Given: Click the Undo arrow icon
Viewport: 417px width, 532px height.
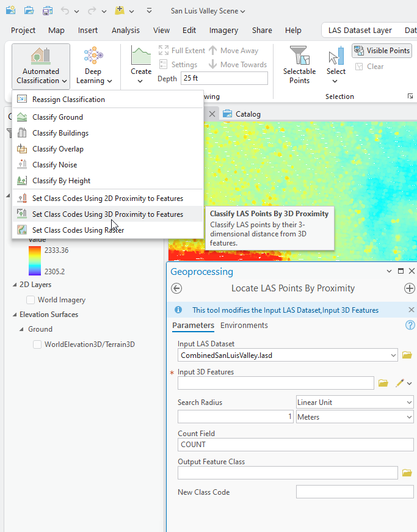Looking at the screenshot, I should pyautogui.click(x=65, y=11).
